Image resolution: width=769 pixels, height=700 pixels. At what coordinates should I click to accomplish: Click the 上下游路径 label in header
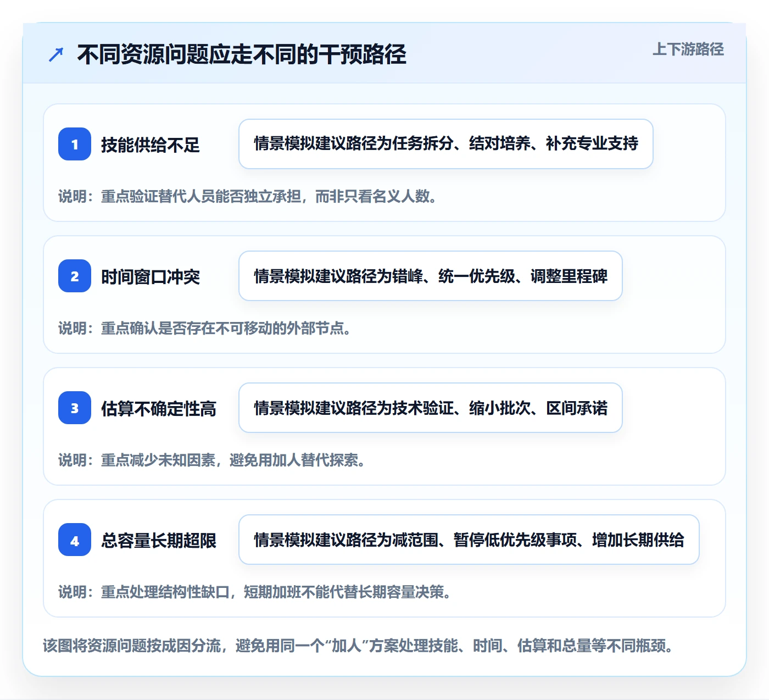coord(688,49)
